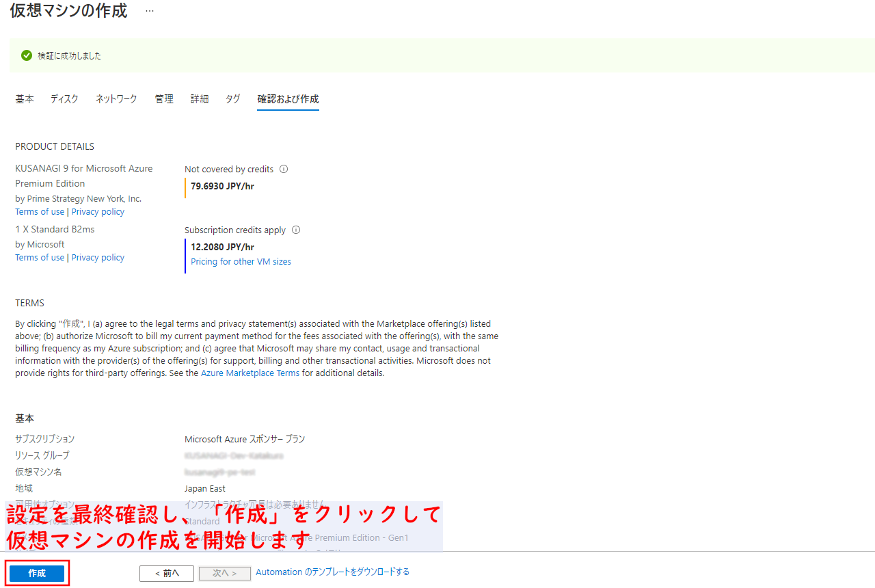Go to the ネットワーク tab

click(x=116, y=99)
